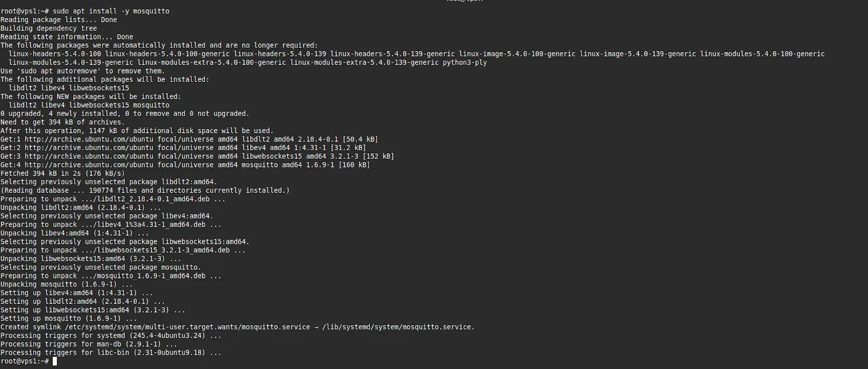This screenshot has width=868, height=369.
Task: Click the 'Setting up mosquitto (1.6.9-1)' line
Action: pyautogui.click(x=67, y=319)
